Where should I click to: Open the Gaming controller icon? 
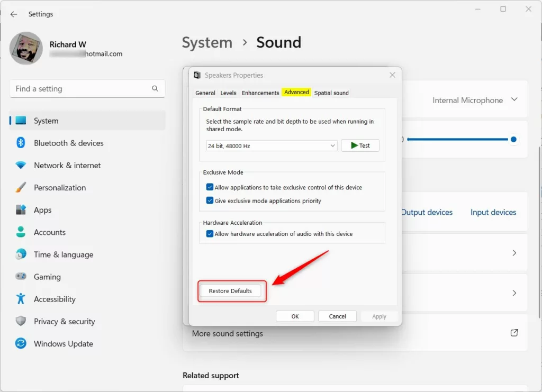point(21,277)
